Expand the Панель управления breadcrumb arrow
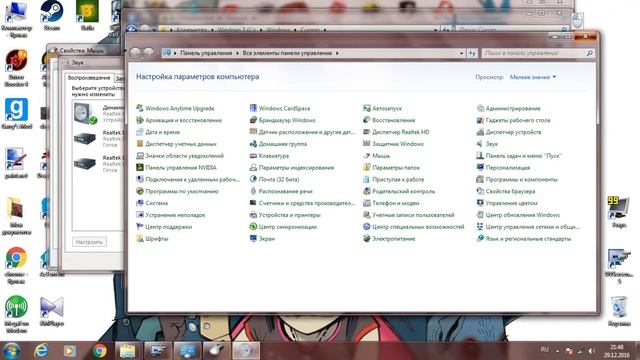Image resolution: width=640 pixels, height=360 pixels. tap(237, 53)
